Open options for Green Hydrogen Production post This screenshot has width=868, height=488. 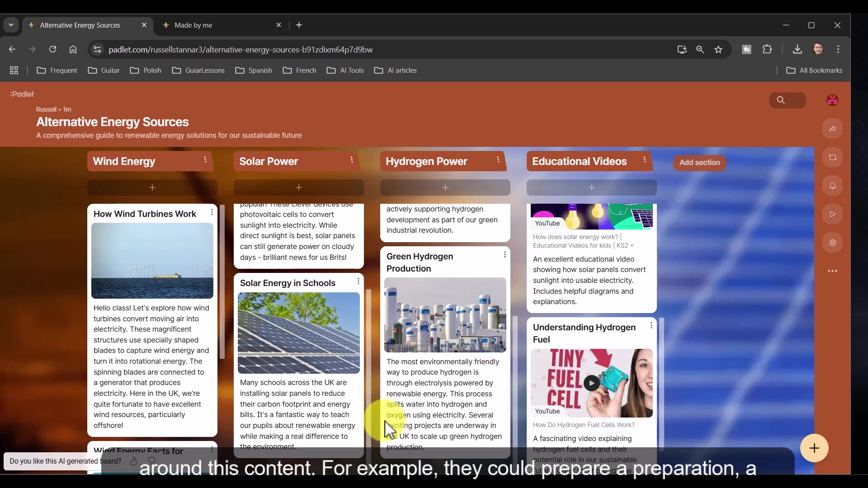point(505,255)
